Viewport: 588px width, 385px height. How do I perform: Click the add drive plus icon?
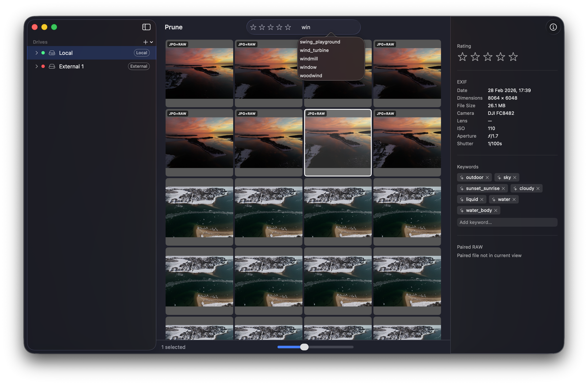145,42
